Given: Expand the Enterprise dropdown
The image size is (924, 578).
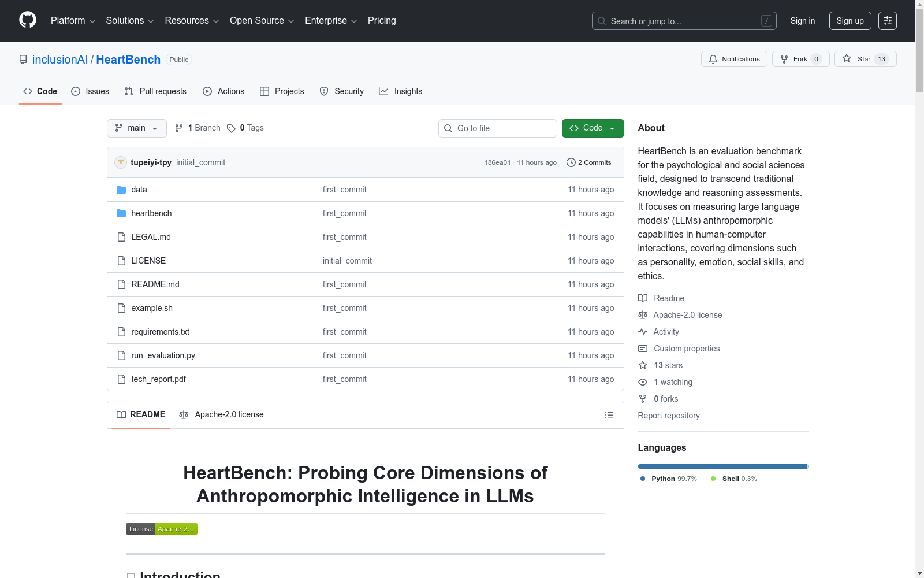Looking at the screenshot, I should [x=331, y=21].
